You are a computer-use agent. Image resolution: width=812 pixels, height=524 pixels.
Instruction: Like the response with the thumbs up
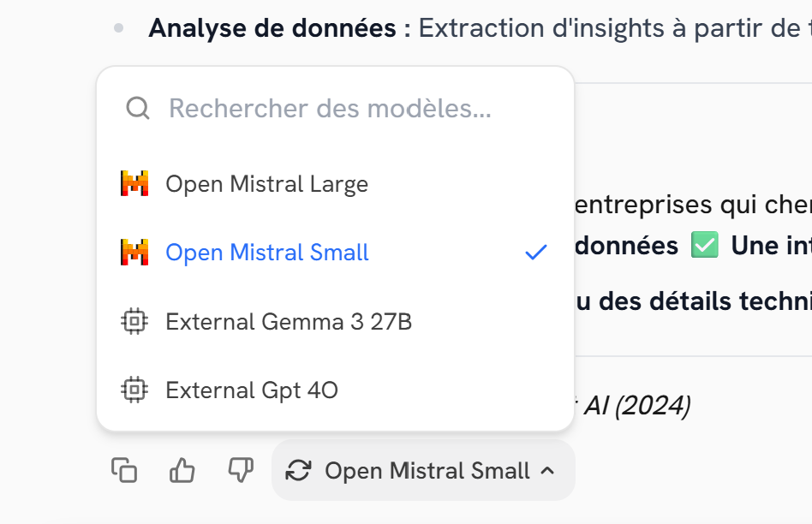pyautogui.click(x=182, y=470)
